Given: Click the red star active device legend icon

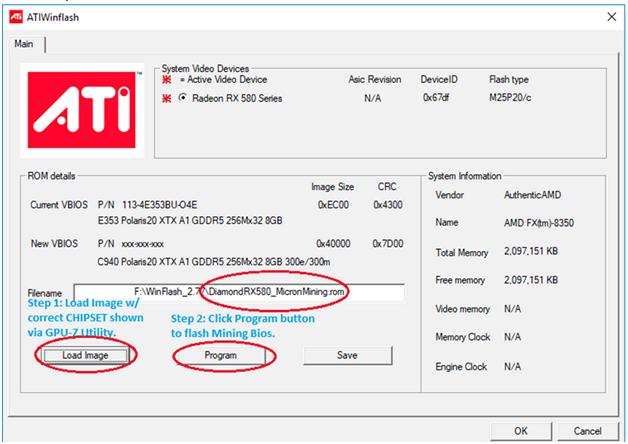Looking at the screenshot, I should (x=167, y=80).
